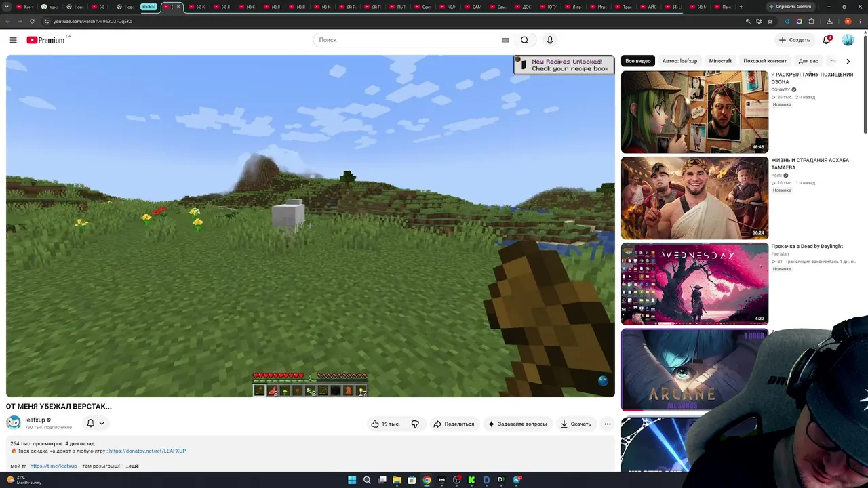The height and width of the screenshot is (488, 868).
Task: Open Chrome from the taskbar
Action: [x=427, y=480]
